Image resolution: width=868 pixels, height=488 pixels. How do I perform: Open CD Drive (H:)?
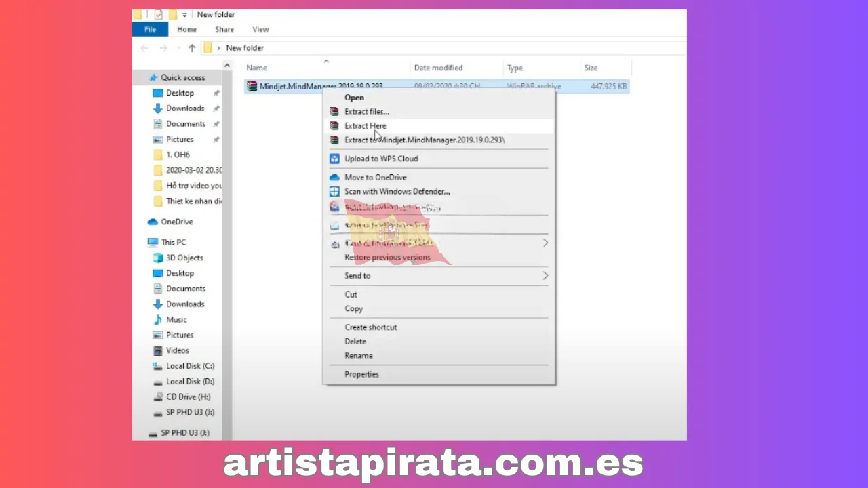pyautogui.click(x=189, y=397)
